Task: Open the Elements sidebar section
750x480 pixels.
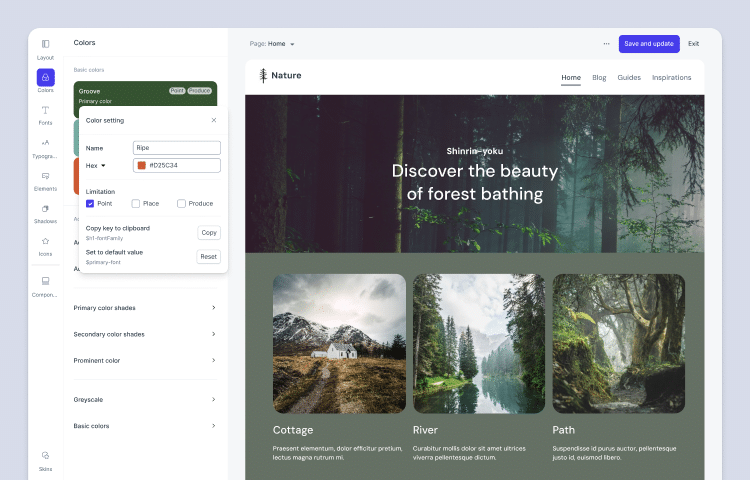Action: point(45,181)
